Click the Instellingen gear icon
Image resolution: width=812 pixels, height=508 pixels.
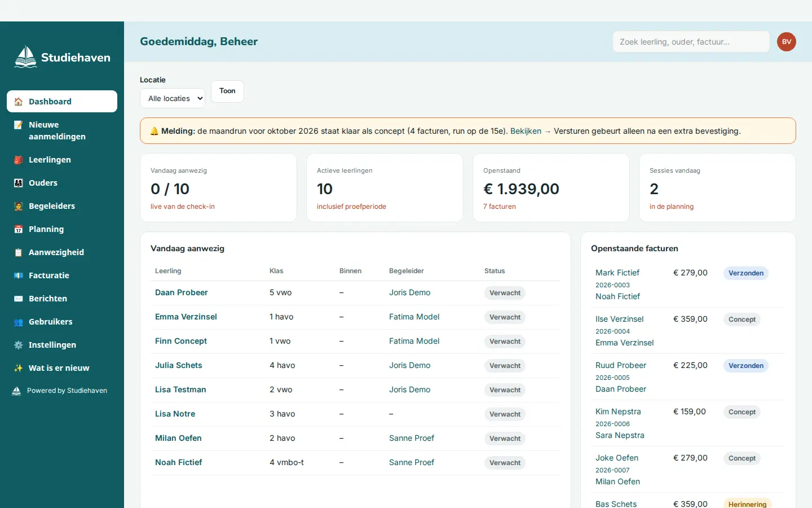coord(19,345)
